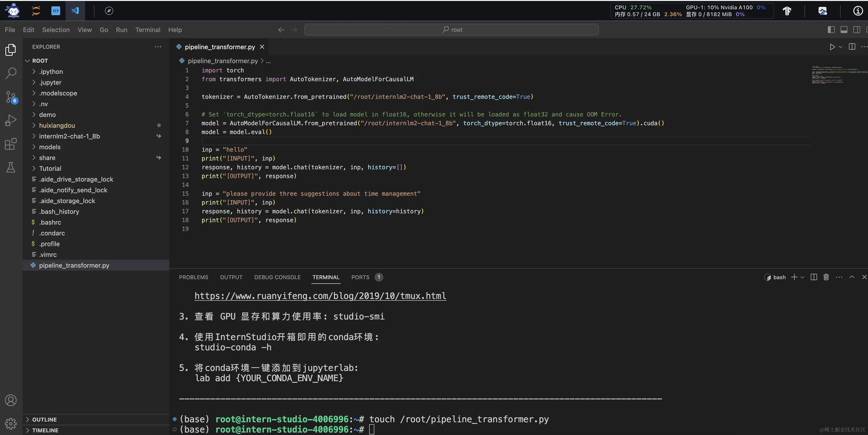The width and height of the screenshot is (868, 435).
Task: Open new terminal launch profile dropdown
Action: tap(802, 277)
